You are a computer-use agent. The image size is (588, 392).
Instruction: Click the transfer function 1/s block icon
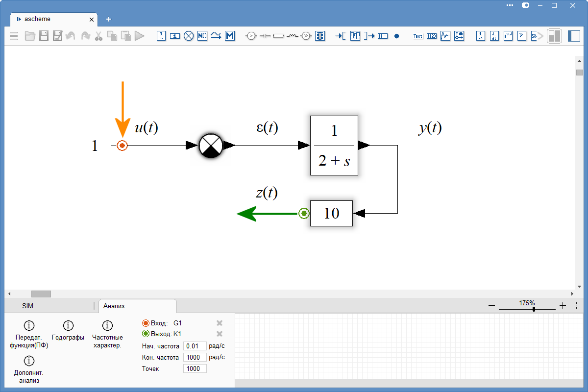(x=161, y=36)
